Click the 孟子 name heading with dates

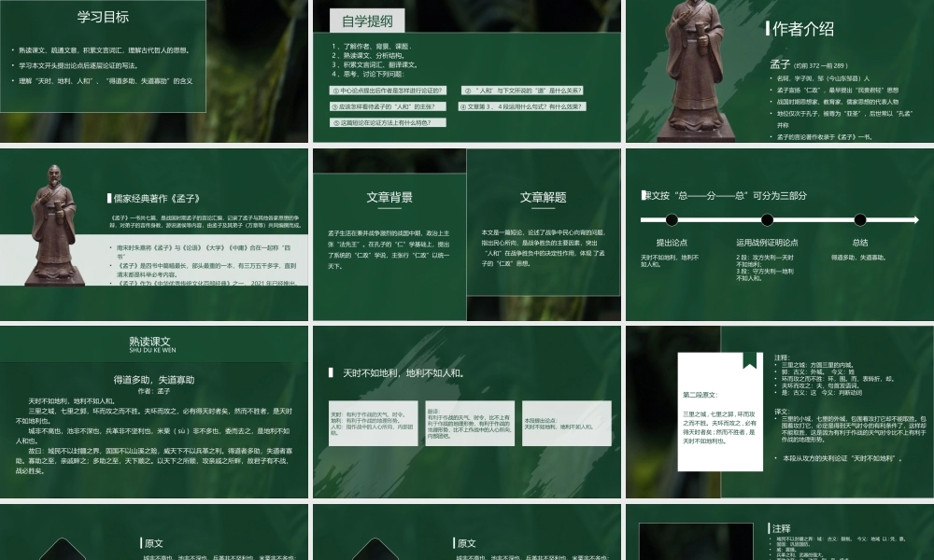808,64
